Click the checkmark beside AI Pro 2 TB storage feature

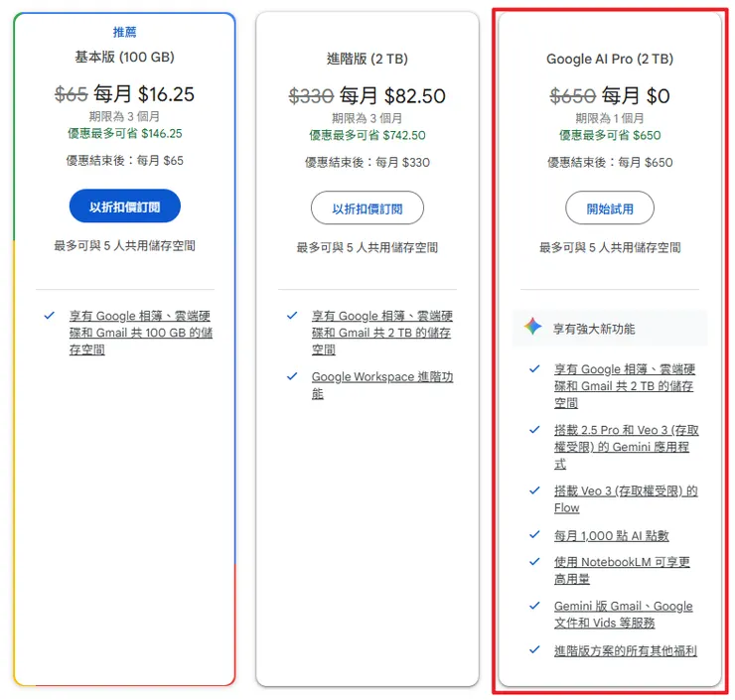click(534, 368)
